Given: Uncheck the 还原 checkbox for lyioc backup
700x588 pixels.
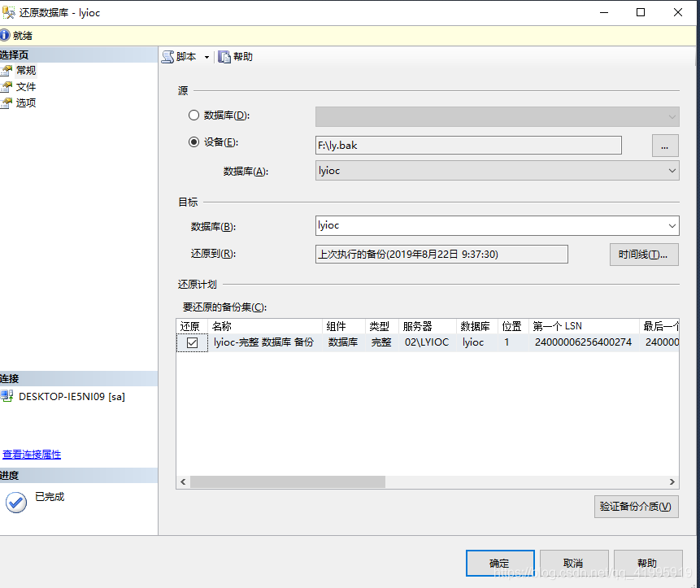Looking at the screenshot, I should (192, 342).
